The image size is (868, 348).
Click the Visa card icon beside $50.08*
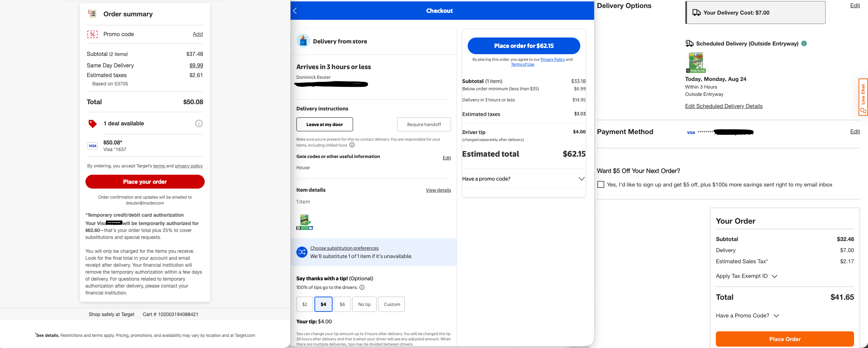coord(92,146)
